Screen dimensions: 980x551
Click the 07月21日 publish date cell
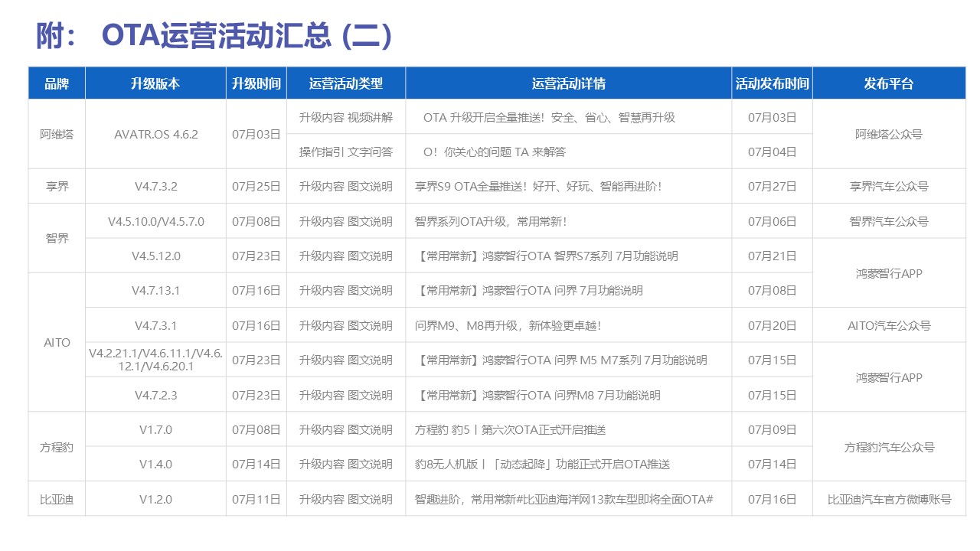coord(772,256)
